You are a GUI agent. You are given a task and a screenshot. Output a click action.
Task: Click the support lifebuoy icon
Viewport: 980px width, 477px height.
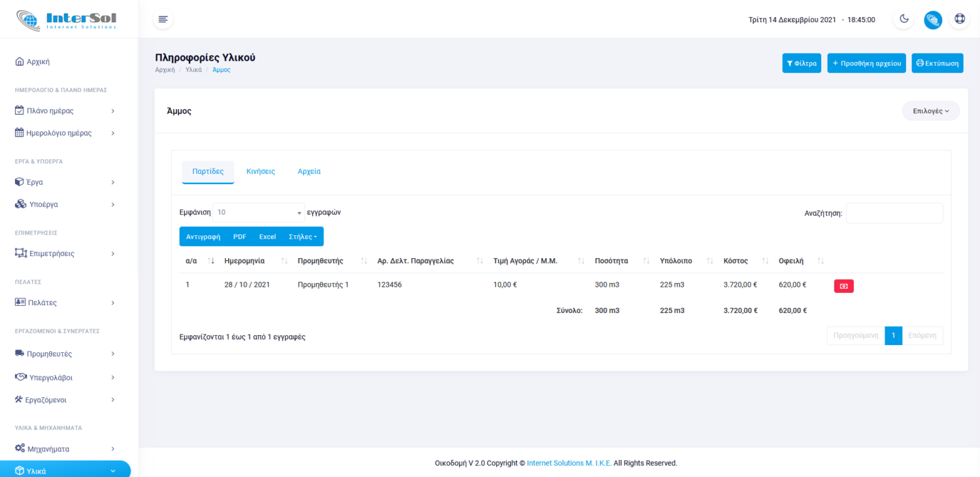click(960, 19)
